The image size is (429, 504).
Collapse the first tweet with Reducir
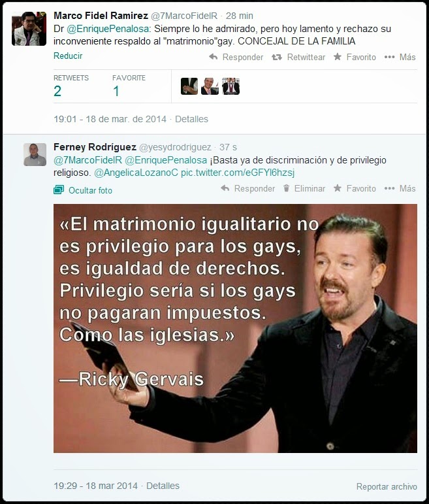tap(68, 56)
